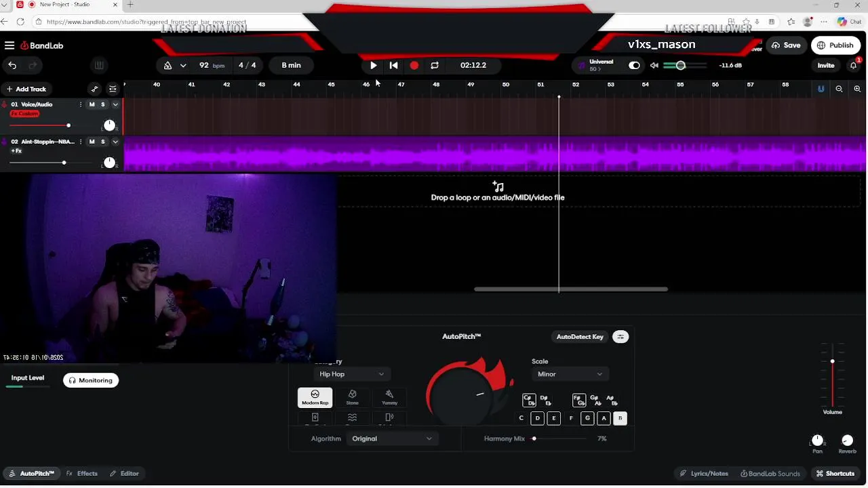Undo the last action
Image resolution: width=868 pixels, height=488 pixels.
[x=12, y=65]
